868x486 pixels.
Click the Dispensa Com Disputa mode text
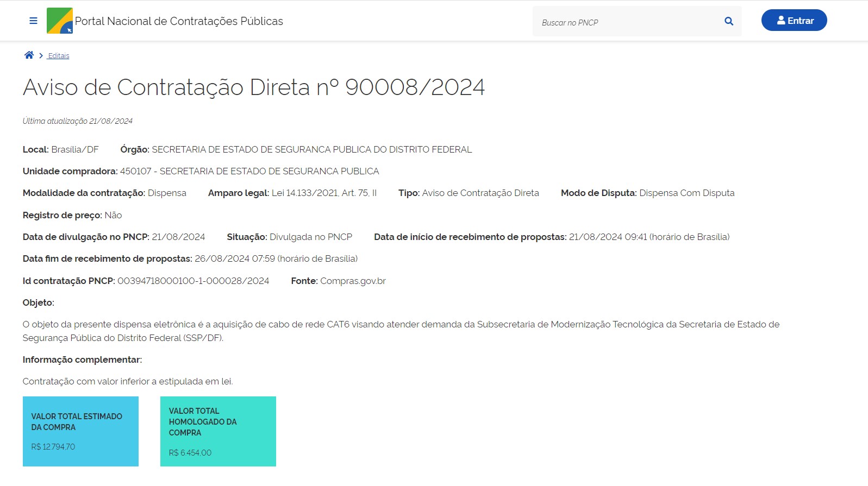(x=686, y=193)
